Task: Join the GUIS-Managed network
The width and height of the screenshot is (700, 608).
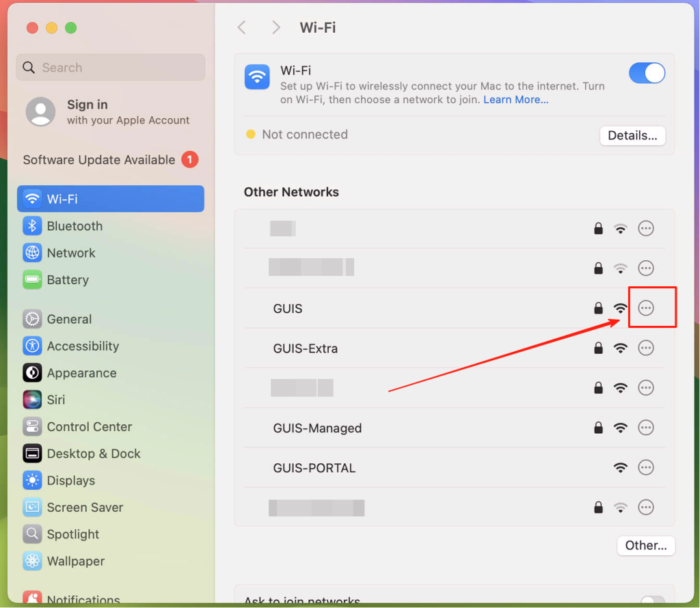Action: click(317, 428)
